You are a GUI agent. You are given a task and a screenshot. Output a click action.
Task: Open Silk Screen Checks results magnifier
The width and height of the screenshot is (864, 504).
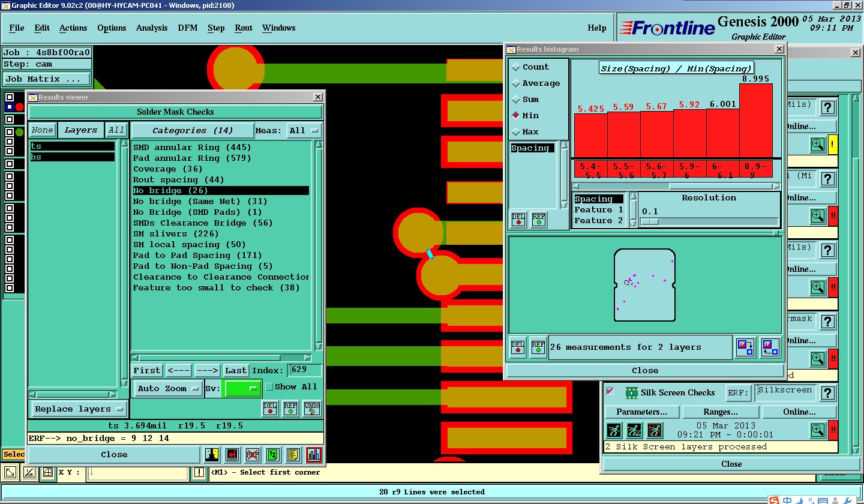click(818, 430)
